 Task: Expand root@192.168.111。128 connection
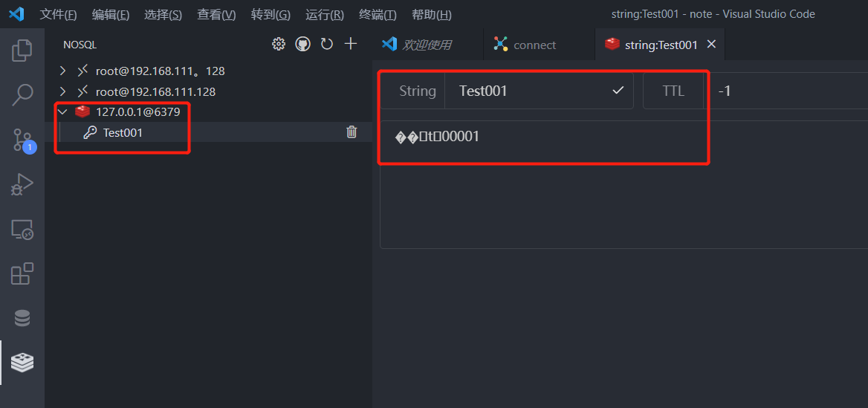62,71
